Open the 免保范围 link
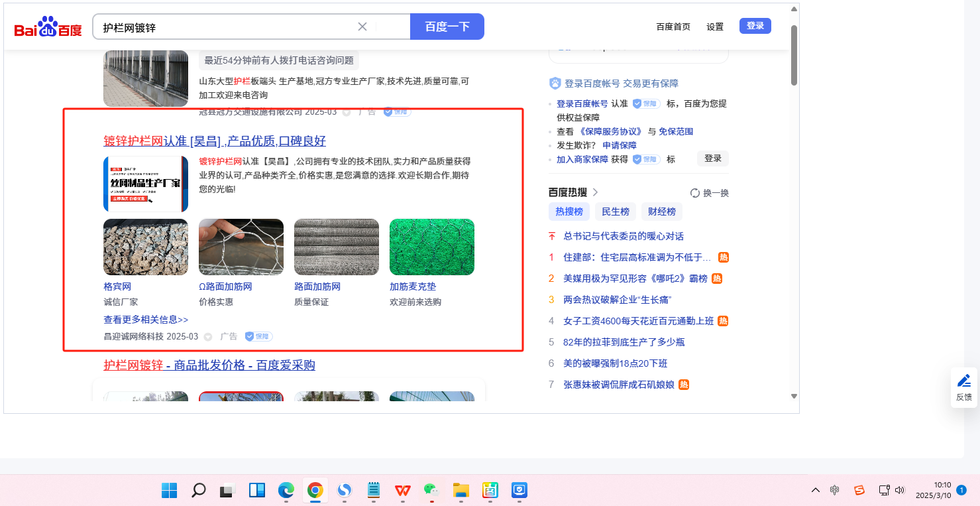Image resolution: width=980 pixels, height=506 pixels. coord(676,131)
